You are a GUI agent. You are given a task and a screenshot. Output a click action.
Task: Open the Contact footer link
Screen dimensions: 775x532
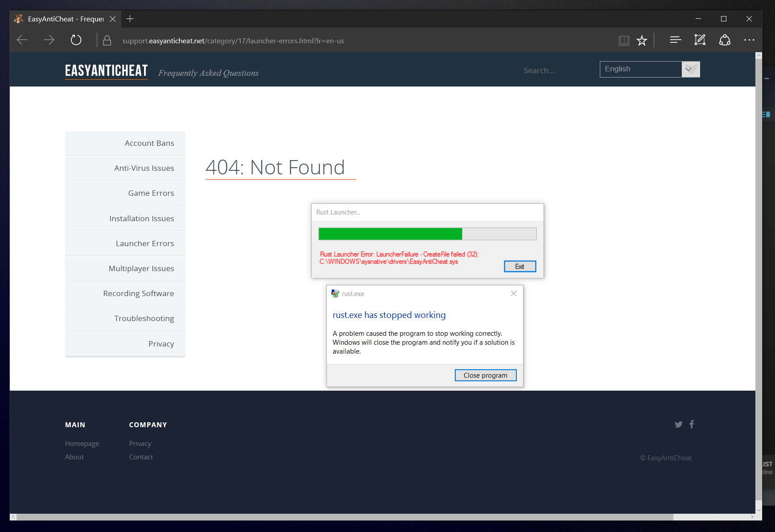coord(141,457)
